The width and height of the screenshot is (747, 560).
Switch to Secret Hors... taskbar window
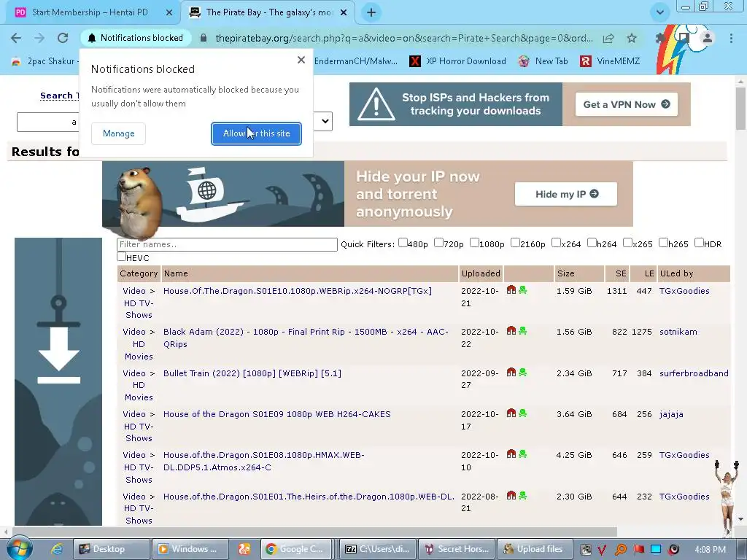[x=457, y=549]
